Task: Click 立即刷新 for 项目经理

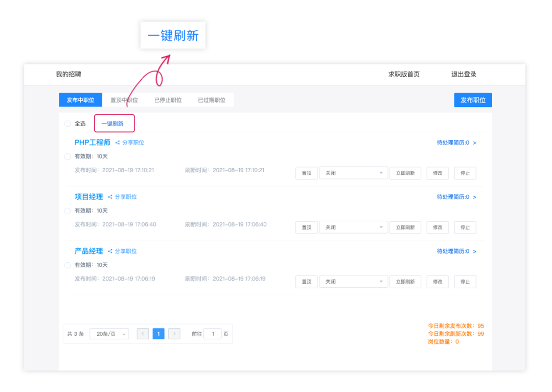Action: [405, 227]
